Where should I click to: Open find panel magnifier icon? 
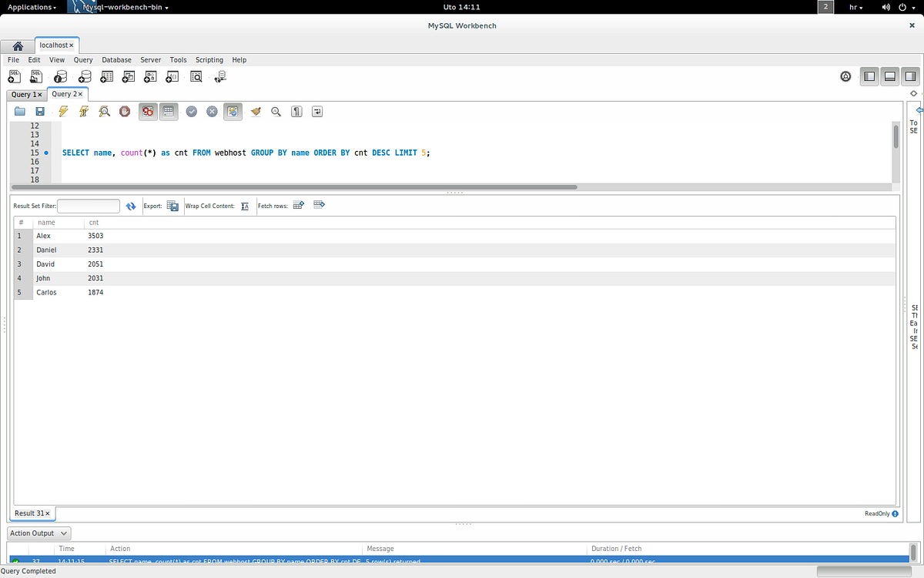coord(276,112)
